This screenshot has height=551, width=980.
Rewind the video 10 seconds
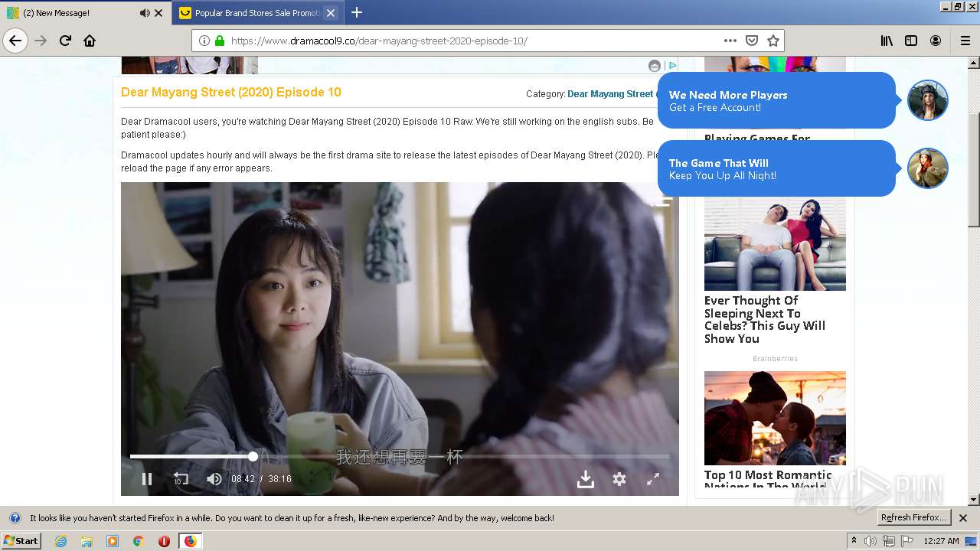[181, 479]
